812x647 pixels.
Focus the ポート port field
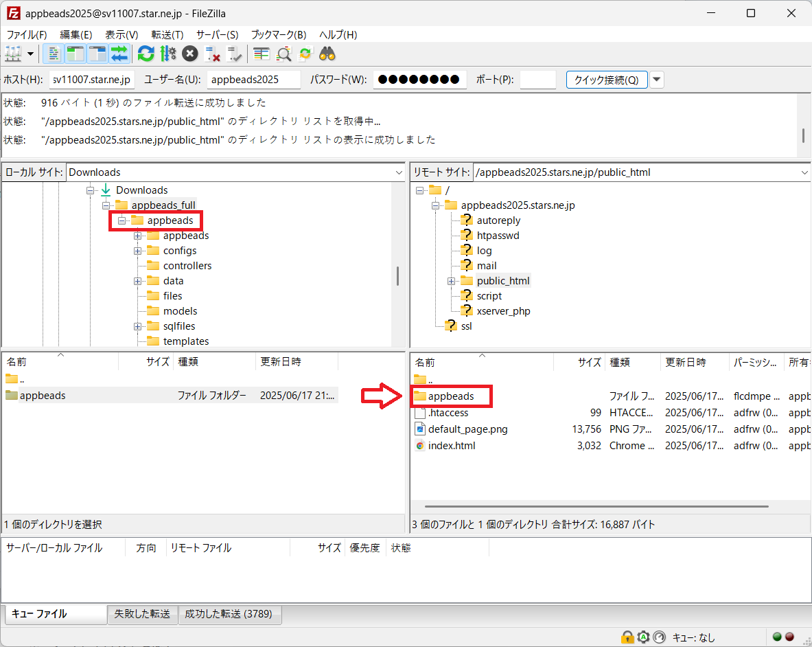click(x=537, y=80)
